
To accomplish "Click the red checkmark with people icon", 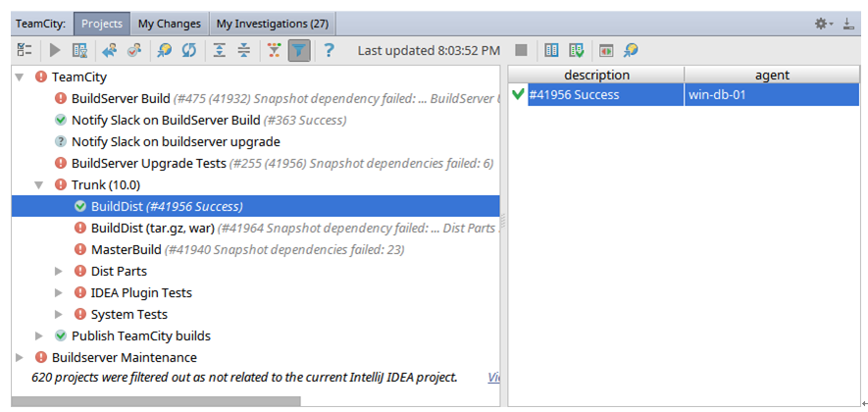I will click(x=134, y=50).
